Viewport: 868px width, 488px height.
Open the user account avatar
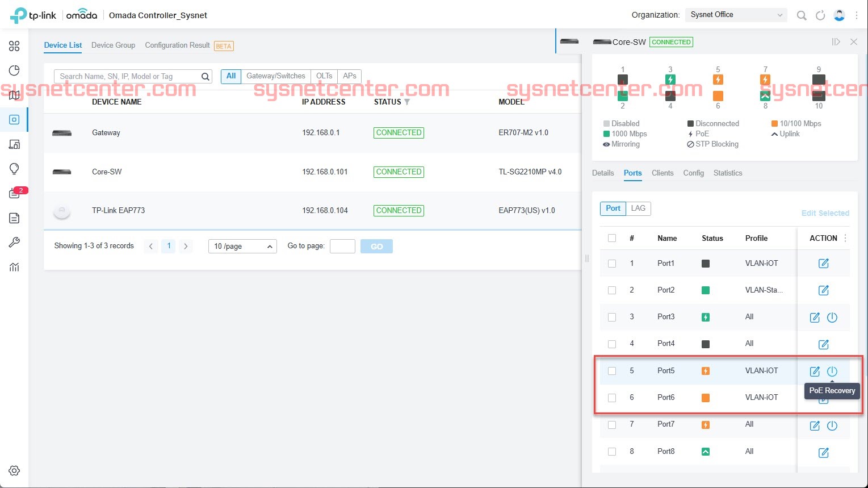840,15
